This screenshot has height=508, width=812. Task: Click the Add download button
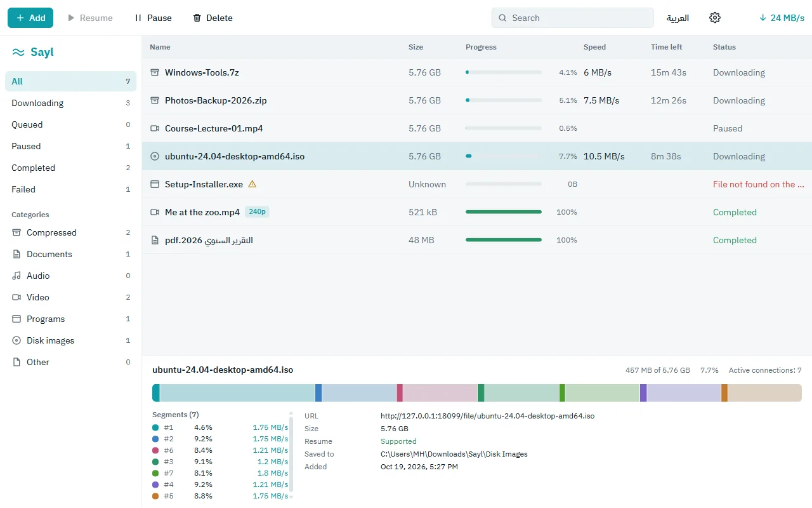[x=30, y=18]
